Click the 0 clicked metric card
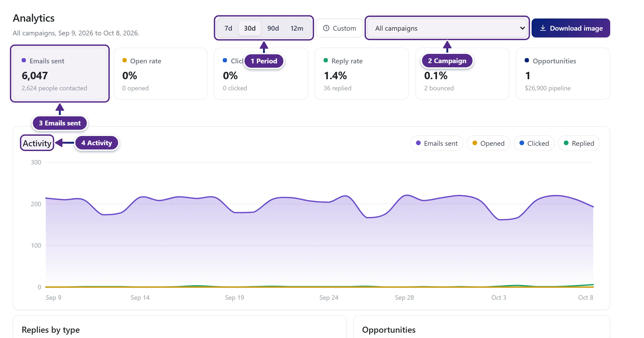Image resolution: width=644 pixels, height=338 pixels. (261, 74)
